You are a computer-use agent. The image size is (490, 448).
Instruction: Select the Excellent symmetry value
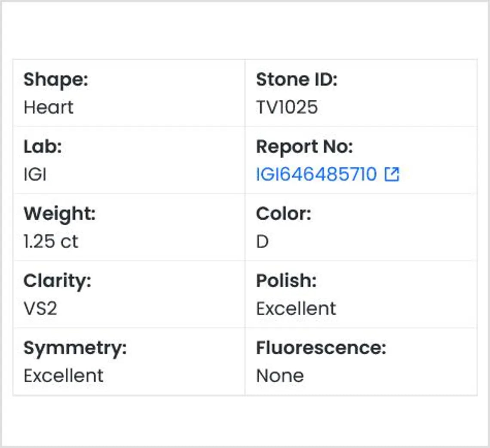[x=64, y=376]
